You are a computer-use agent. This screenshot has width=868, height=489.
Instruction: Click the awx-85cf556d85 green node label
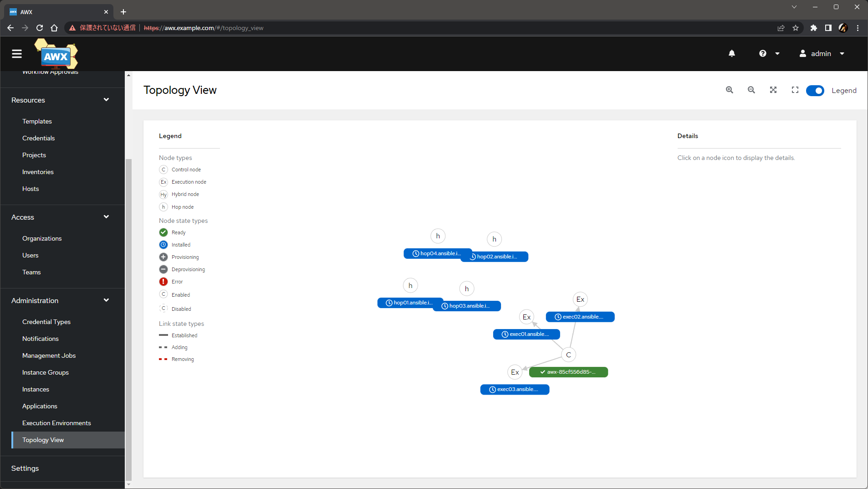point(568,372)
